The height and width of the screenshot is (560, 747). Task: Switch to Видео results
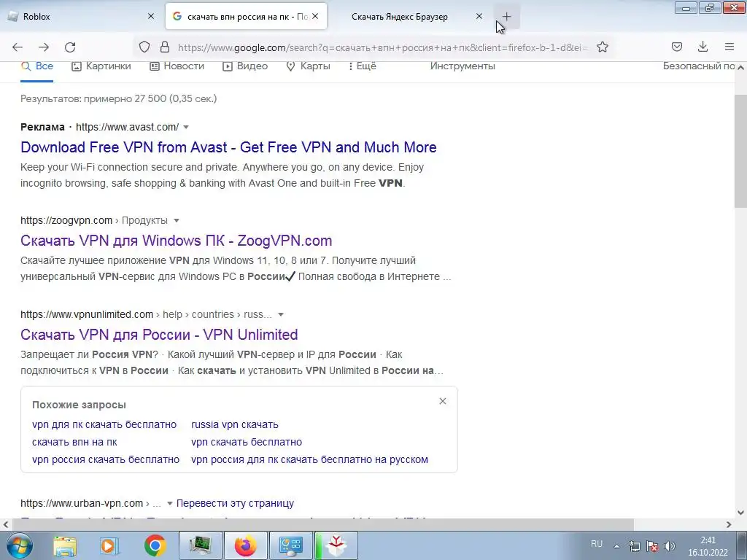(245, 66)
